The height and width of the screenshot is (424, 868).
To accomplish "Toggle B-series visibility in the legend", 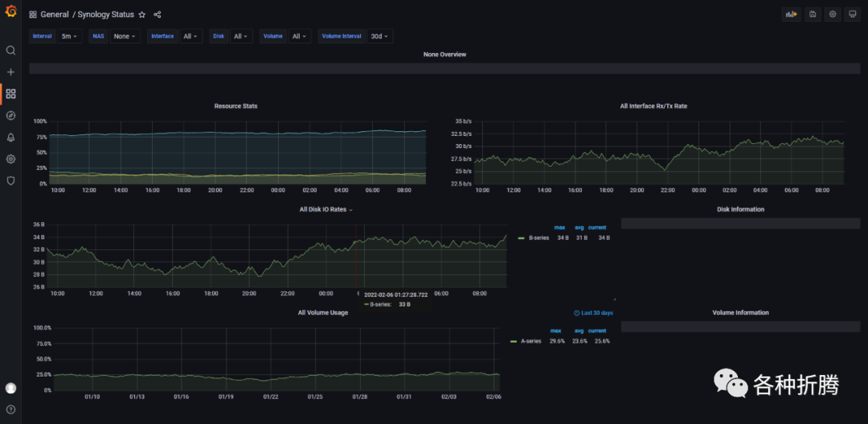I will coord(538,238).
